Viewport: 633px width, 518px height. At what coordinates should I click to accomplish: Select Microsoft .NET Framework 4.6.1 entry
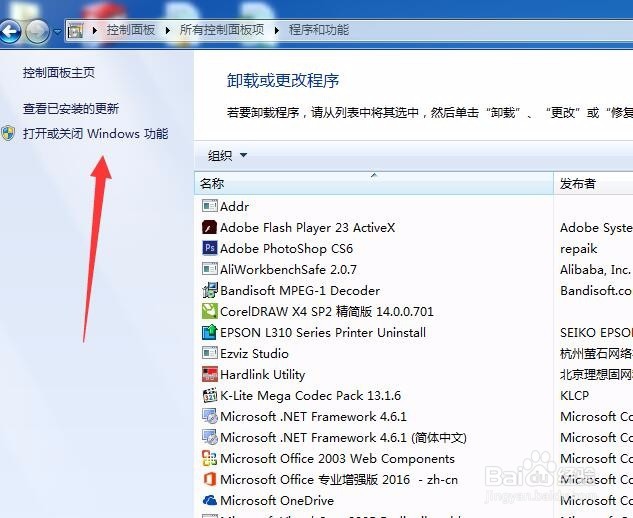[x=313, y=416]
